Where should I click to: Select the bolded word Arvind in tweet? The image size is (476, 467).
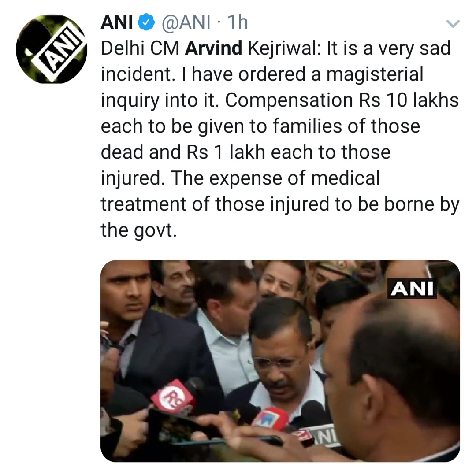[x=213, y=48]
